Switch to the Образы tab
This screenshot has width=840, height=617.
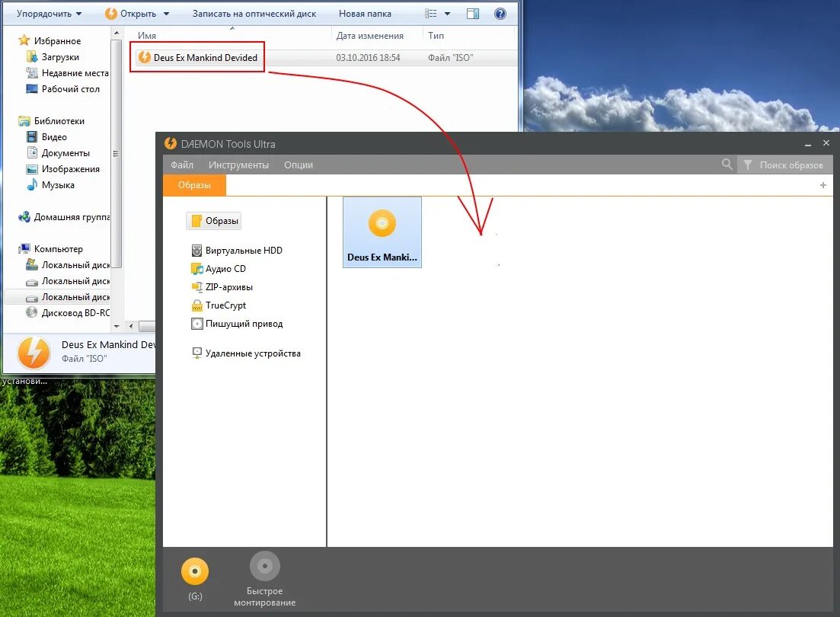tap(194, 185)
